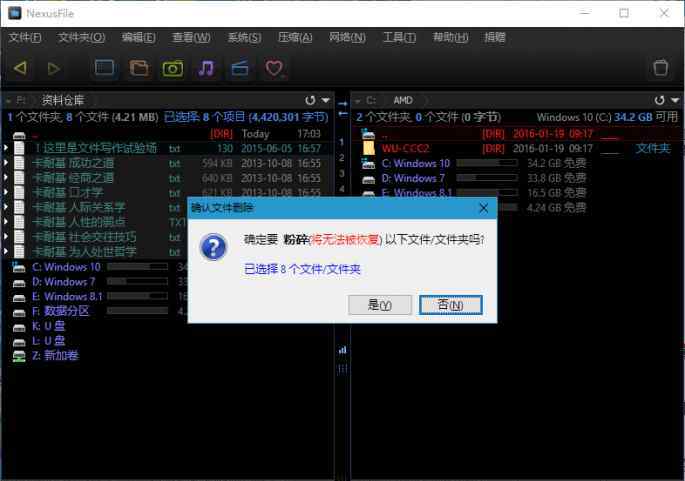Click WU-CCC2 yellow folder icon
The height and width of the screenshot is (481, 685).
click(x=368, y=149)
